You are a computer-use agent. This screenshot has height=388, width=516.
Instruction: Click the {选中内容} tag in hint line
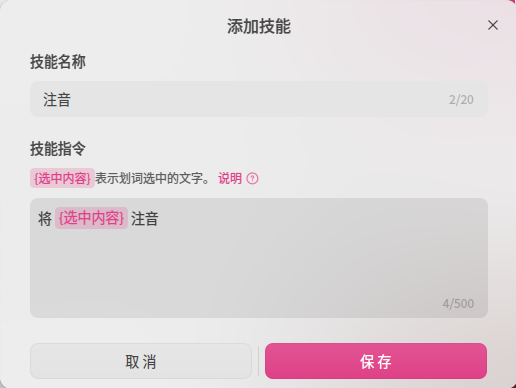point(62,178)
